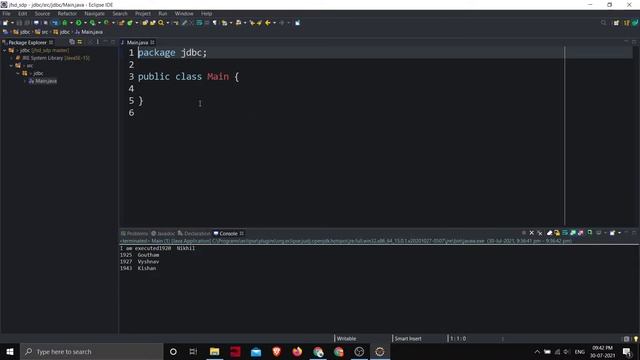640x360 pixels.
Task: Collapse the jdbc package node
Action: [x=18, y=73]
